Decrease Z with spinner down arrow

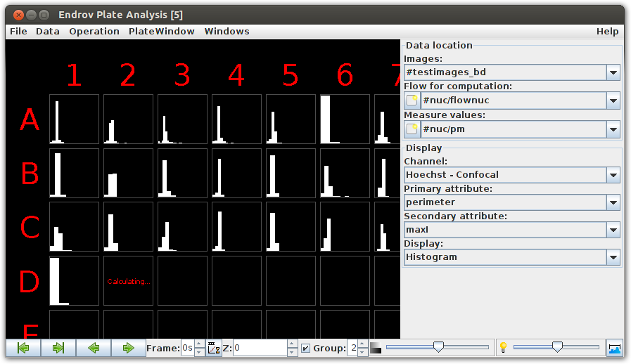click(x=293, y=352)
